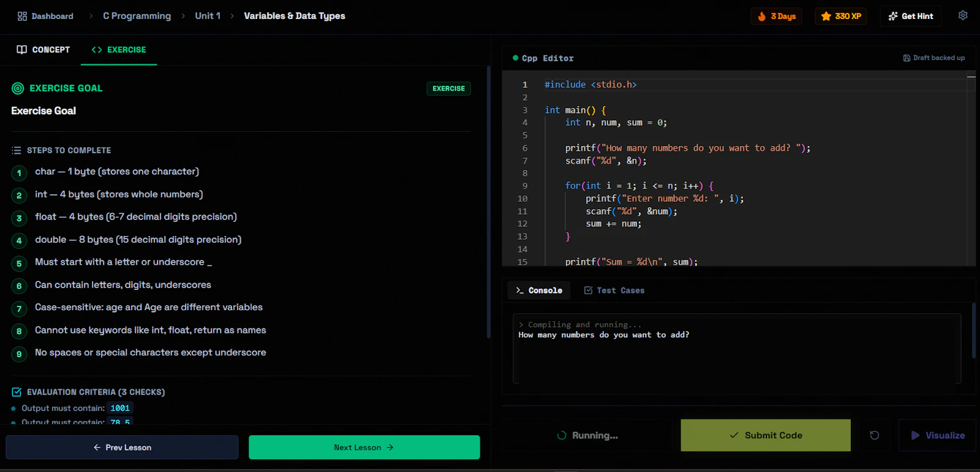Image resolution: width=980 pixels, height=472 pixels.
Task: Switch to the Test Cases tab
Action: (x=614, y=290)
